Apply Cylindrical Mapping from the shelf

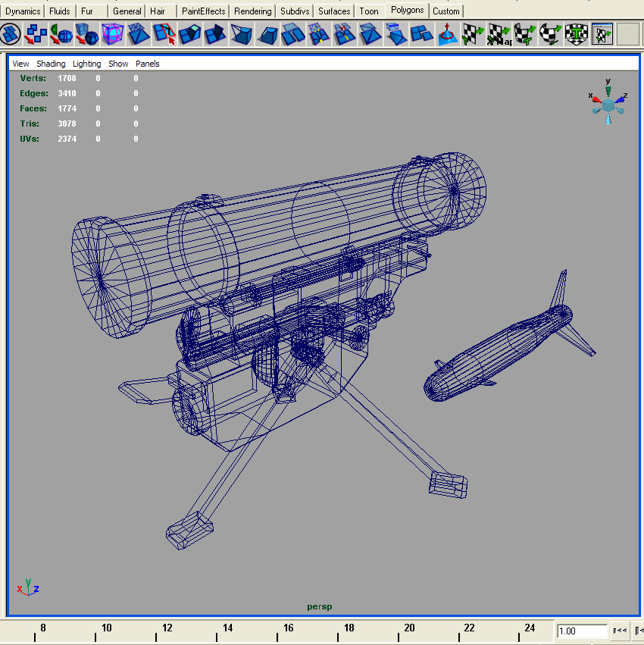[524, 34]
